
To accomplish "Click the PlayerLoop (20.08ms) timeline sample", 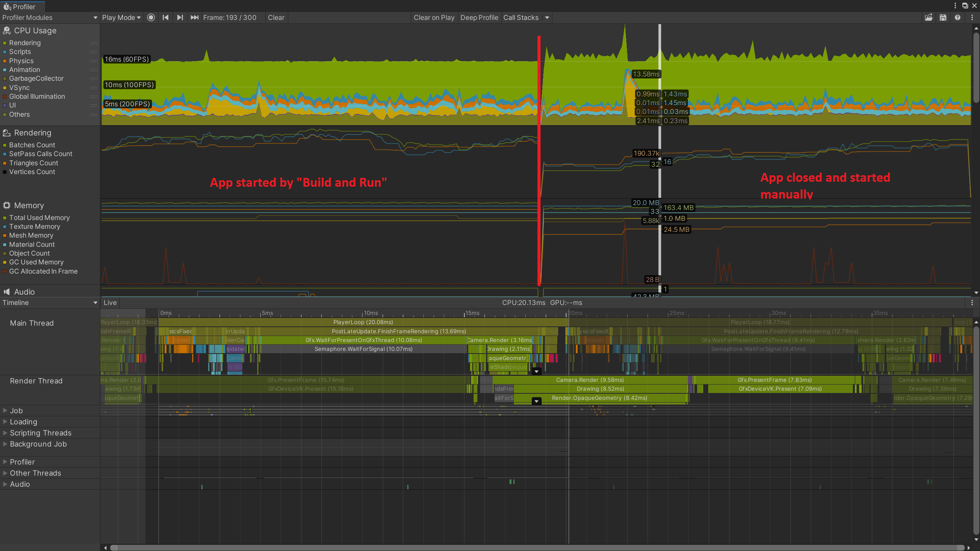I will (x=363, y=322).
